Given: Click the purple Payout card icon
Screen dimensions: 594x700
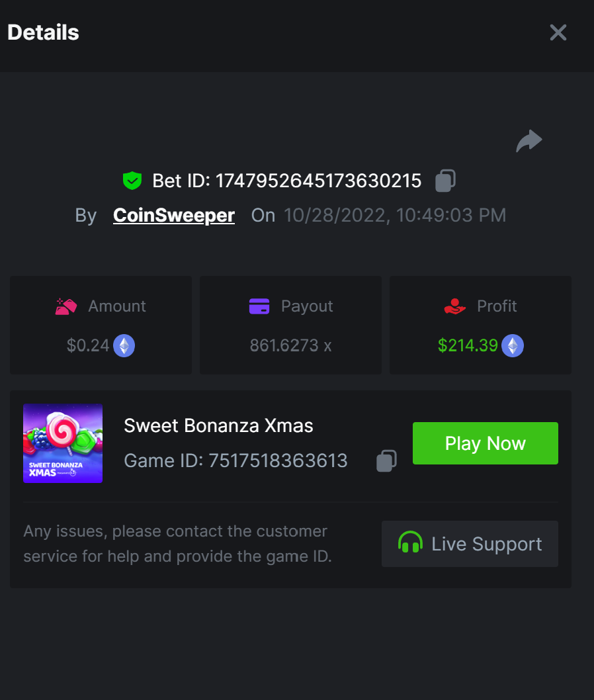Looking at the screenshot, I should pos(259,306).
